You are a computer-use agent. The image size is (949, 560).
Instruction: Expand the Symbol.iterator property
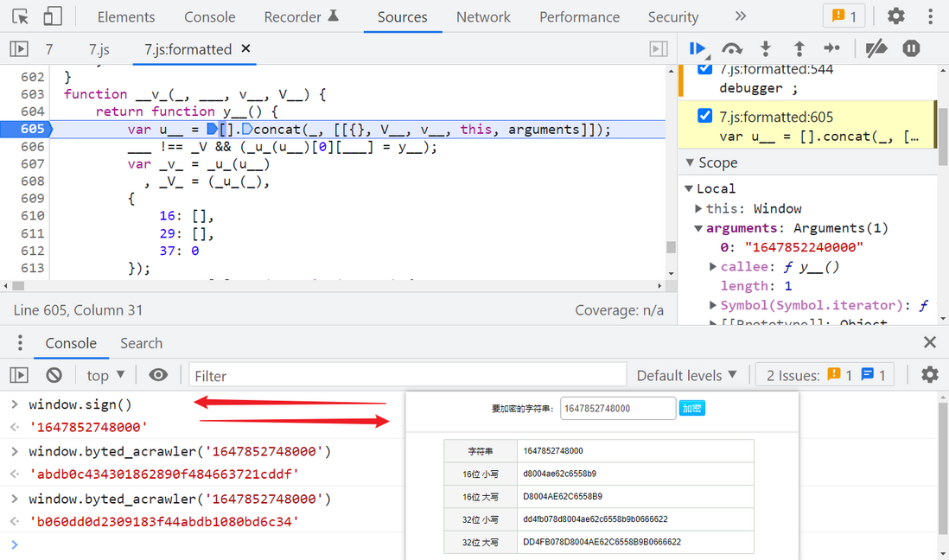(x=713, y=305)
